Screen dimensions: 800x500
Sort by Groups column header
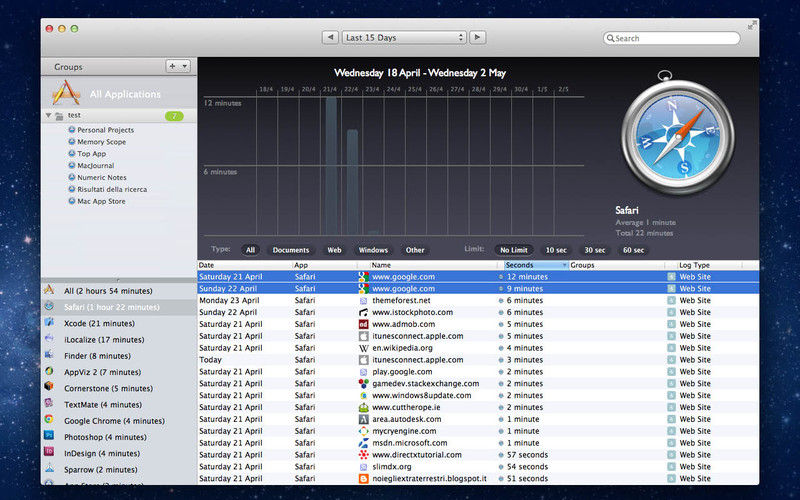tap(617, 265)
